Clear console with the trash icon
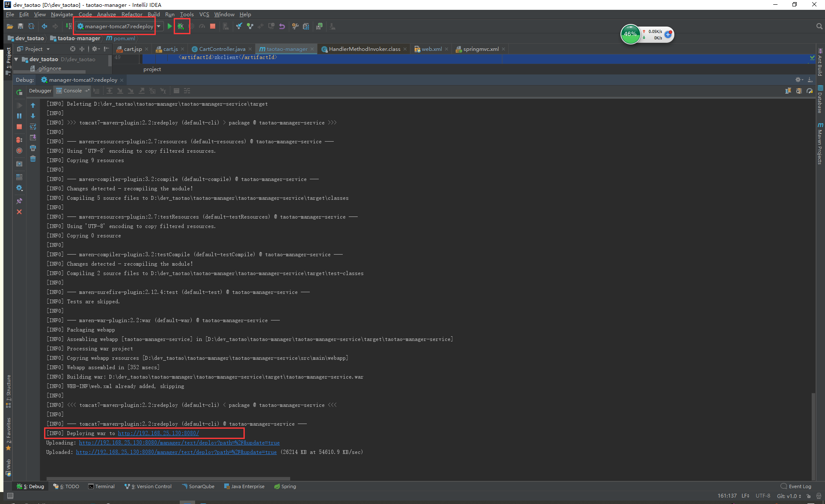Viewport: 825px width, 504px height. [x=33, y=159]
